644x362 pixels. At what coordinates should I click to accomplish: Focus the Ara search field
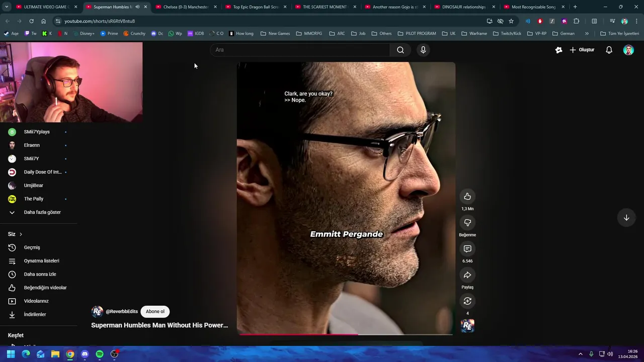(x=300, y=50)
